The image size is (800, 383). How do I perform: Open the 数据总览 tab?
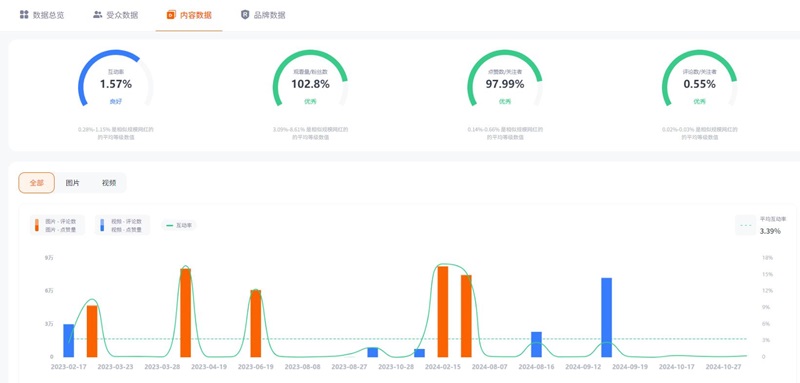coord(42,15)
